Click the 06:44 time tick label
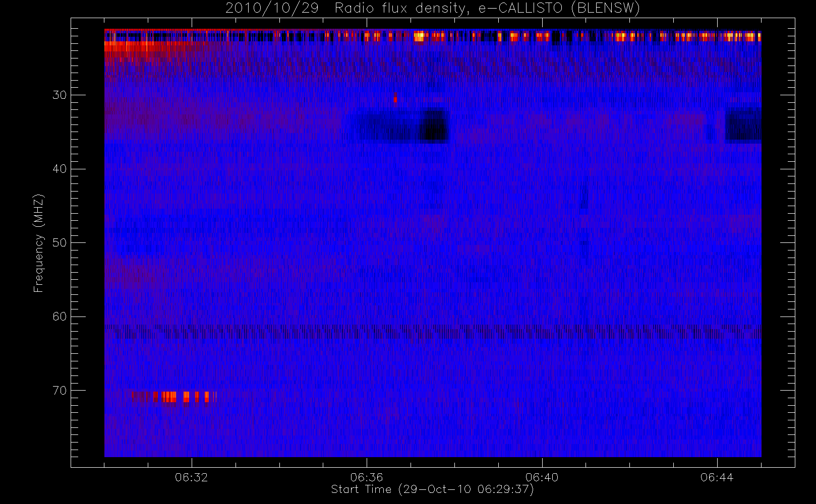 click(717, 477)
